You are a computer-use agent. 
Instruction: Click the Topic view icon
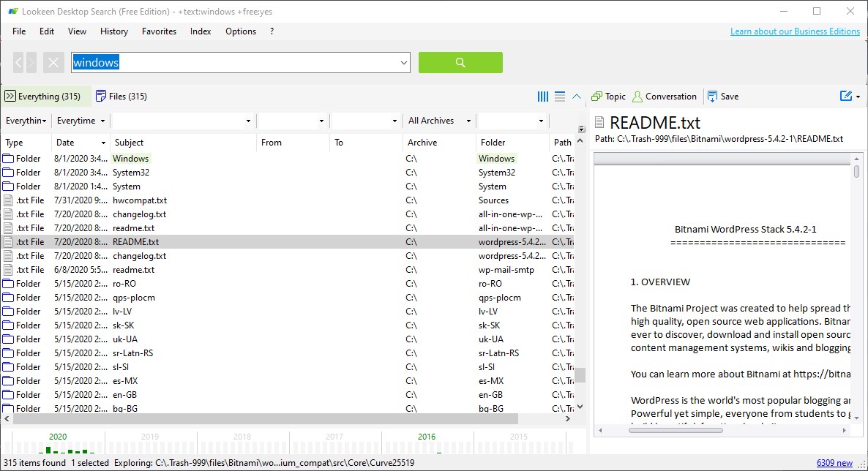click(596, 97)
